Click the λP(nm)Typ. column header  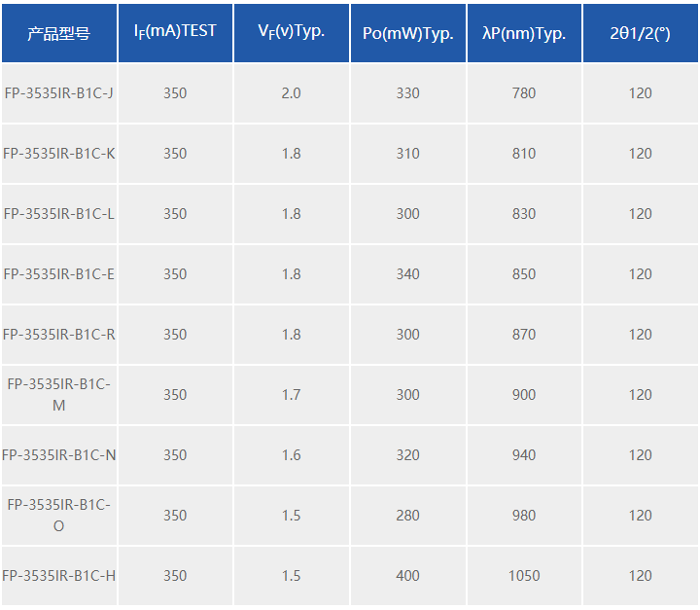(x=524, y=33)
